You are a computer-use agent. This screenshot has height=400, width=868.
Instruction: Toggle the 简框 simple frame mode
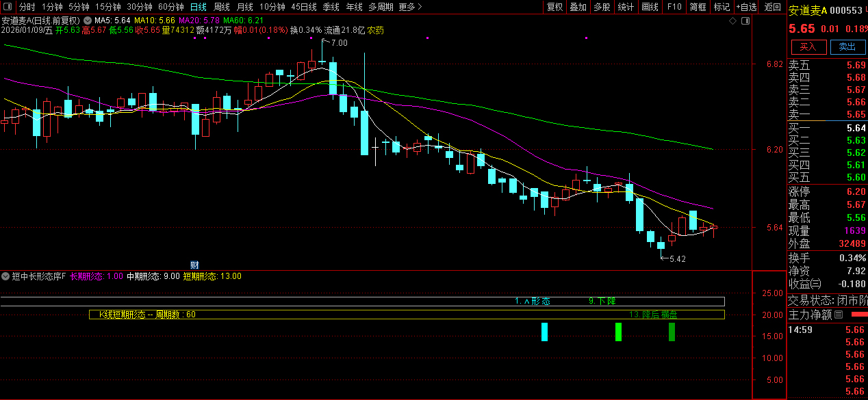[x=698, y=7]
